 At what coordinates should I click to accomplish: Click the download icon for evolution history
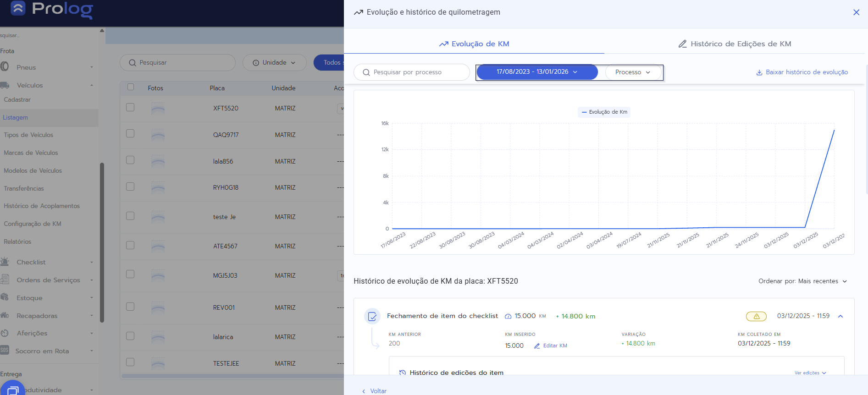point(759,72)
